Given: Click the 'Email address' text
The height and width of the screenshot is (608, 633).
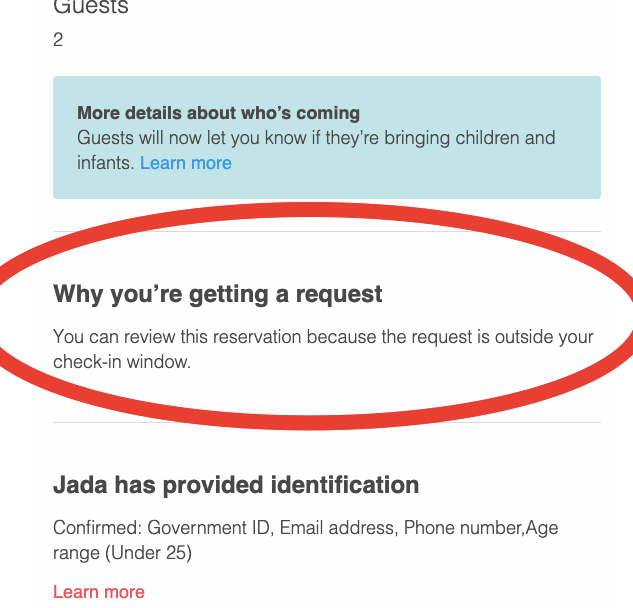Looking at the screenshot, I should click(337, 528).
